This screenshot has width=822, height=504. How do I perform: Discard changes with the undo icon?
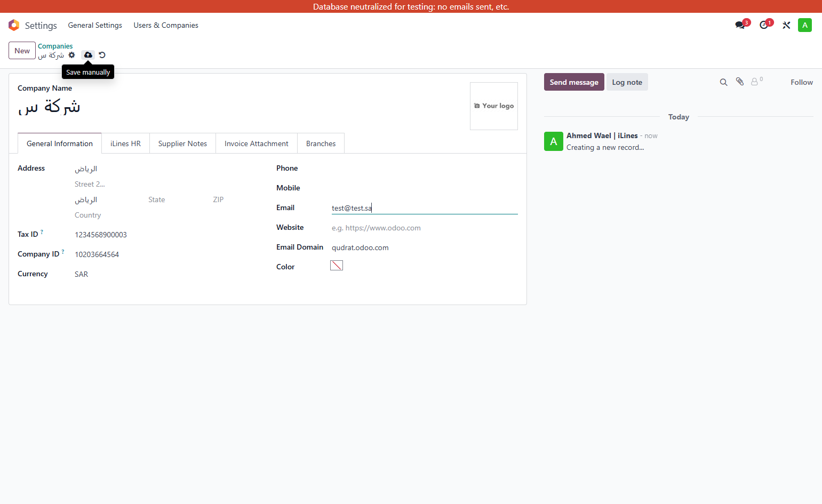102,55
